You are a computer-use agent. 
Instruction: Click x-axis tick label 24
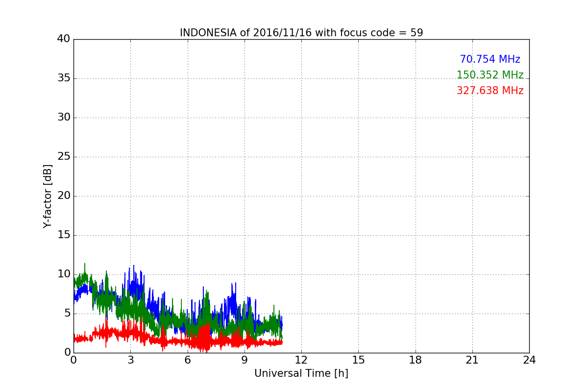[529, 360]
